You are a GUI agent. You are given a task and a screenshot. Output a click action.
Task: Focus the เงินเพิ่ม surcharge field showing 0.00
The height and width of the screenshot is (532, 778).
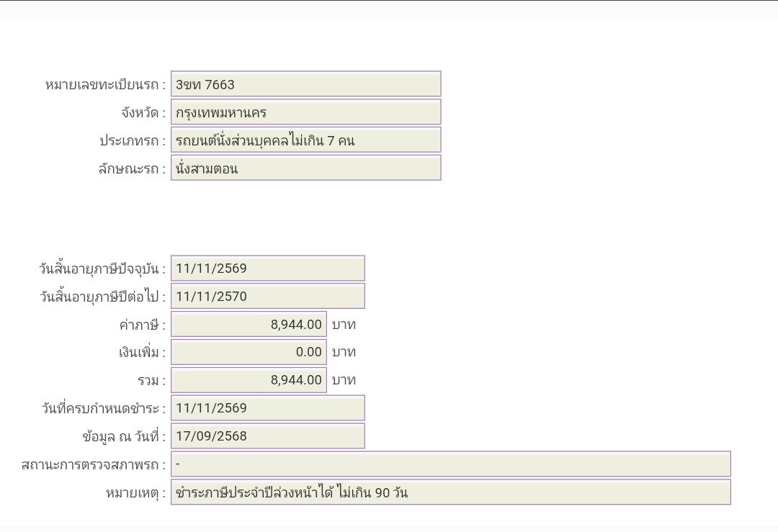coord(249,352)
